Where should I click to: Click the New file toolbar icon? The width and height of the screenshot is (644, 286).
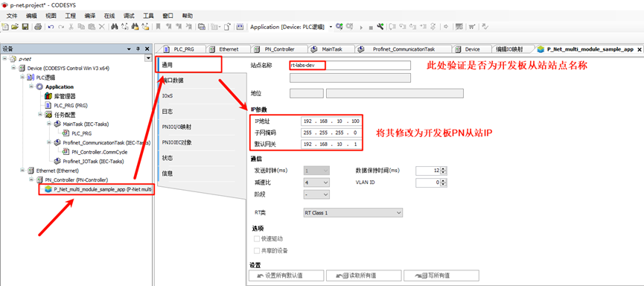coord(5,27)
